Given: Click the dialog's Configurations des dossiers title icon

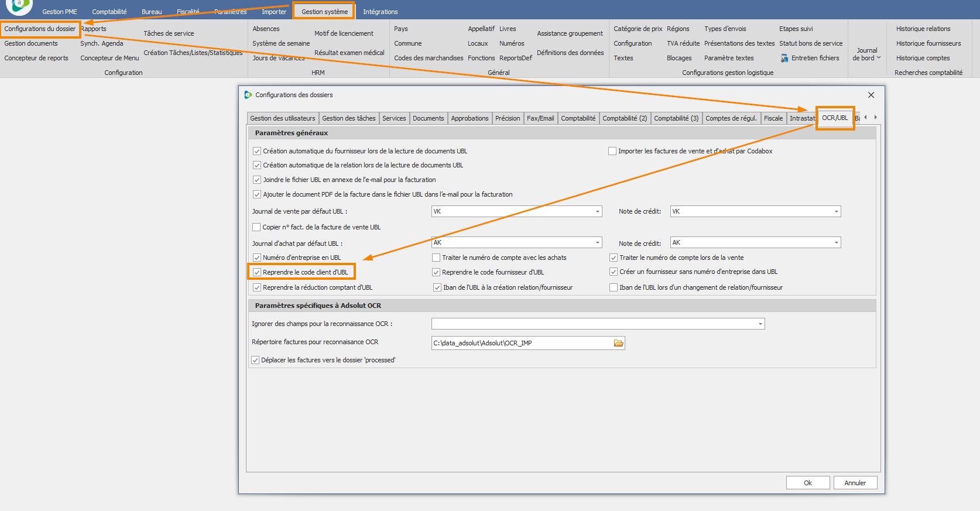Looking at the screenshot, I should coord(248,95).
